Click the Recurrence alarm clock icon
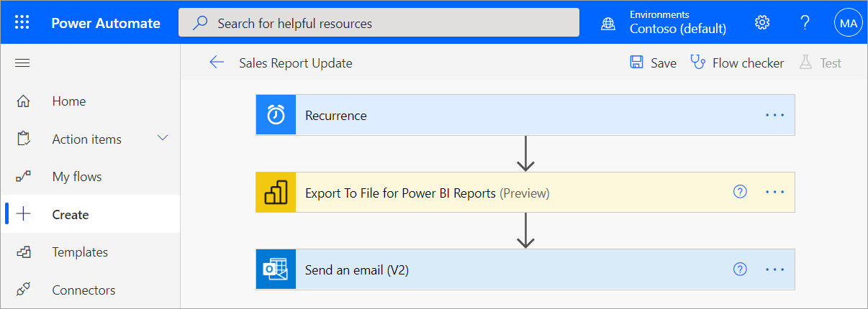This screenshot has width=868, height=309. pyautogui.click(x=276, y=115)
